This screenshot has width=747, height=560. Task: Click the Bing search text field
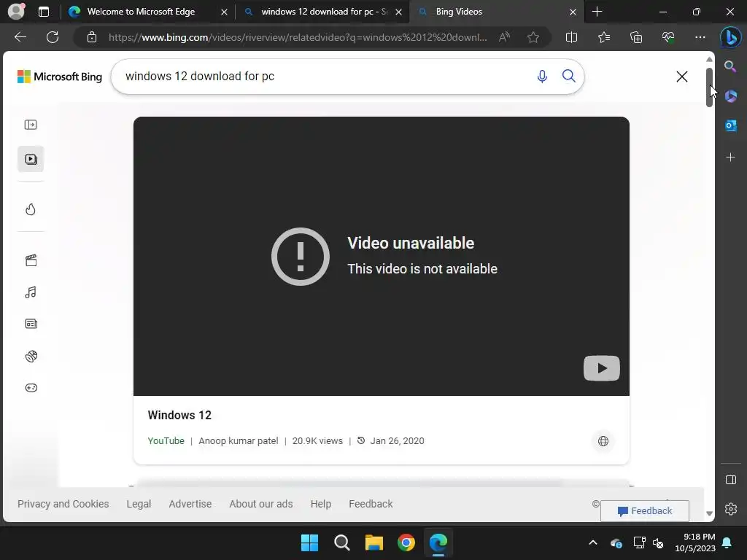[324, 76]
